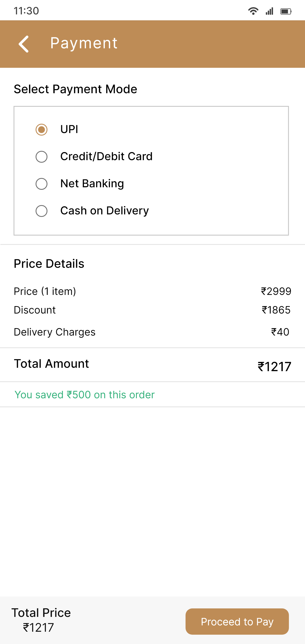Tap the cellular signal icon
The height and width of the screenshot is (644, 305).
[x=269, y=11]
